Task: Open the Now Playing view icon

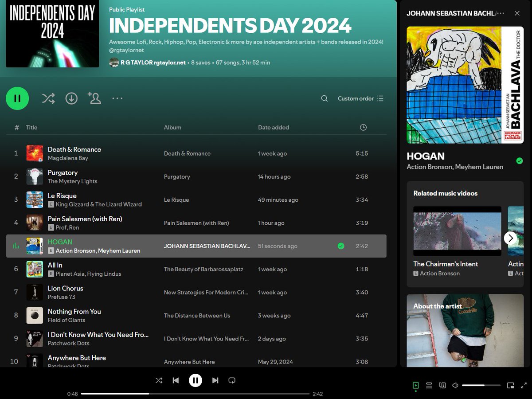Action: point(415,385)
